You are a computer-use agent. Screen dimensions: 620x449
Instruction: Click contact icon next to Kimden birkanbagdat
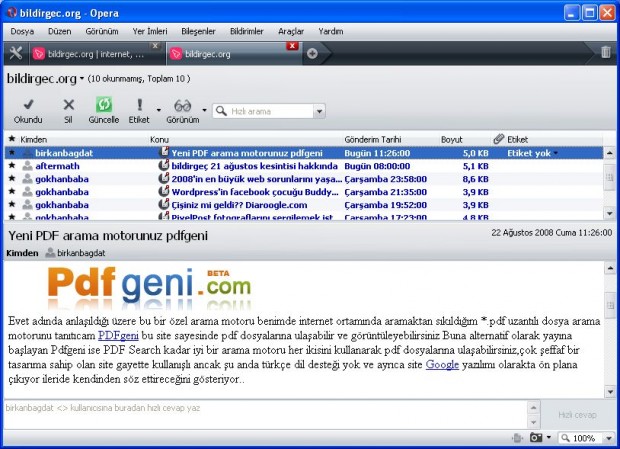(50, 253)
